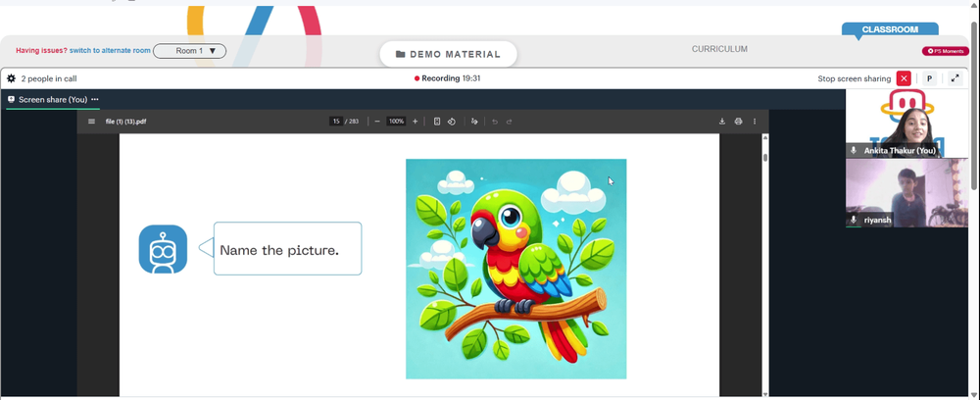The width and height of the screenshot is (980, 400).
Task: Open the Demo Material folder button
Action: [448, 54]
